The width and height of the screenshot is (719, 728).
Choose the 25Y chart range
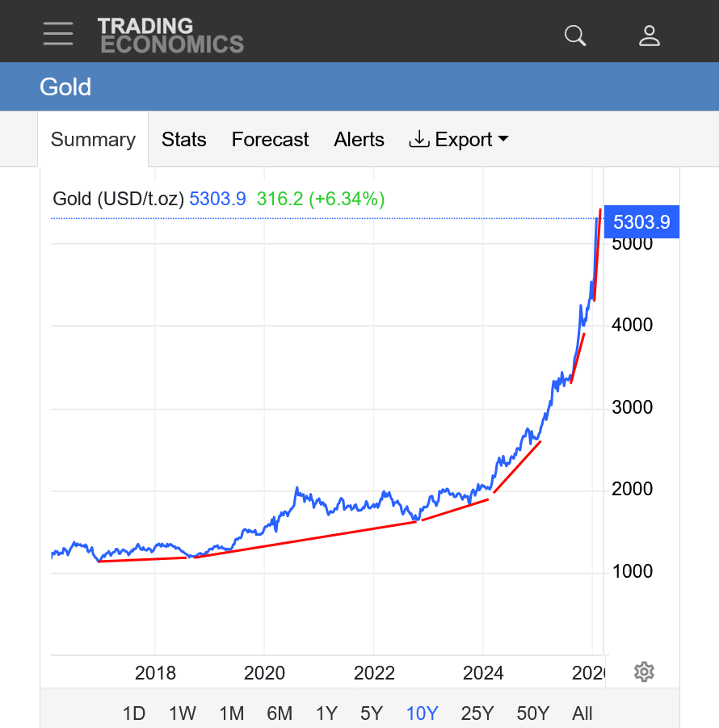(477, 713)
